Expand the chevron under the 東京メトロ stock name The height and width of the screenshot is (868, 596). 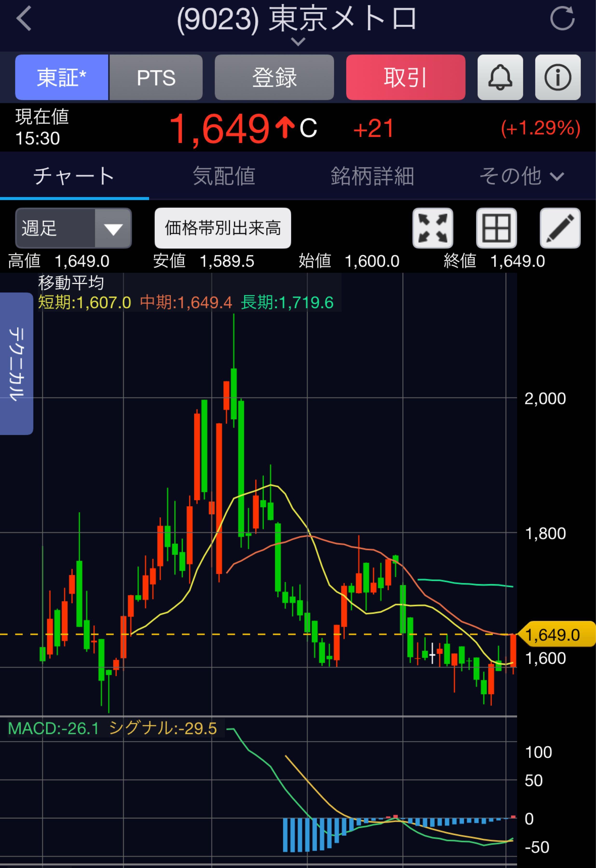(x=298, y=41)
